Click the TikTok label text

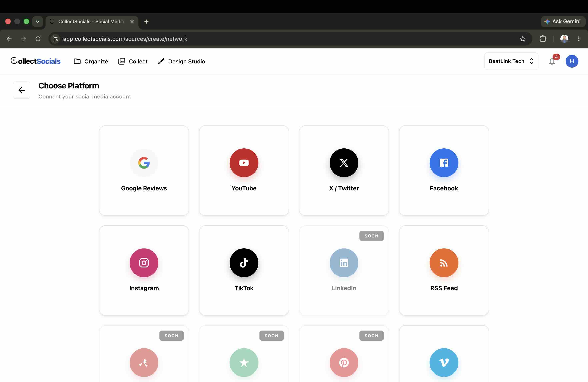(244, 288)
